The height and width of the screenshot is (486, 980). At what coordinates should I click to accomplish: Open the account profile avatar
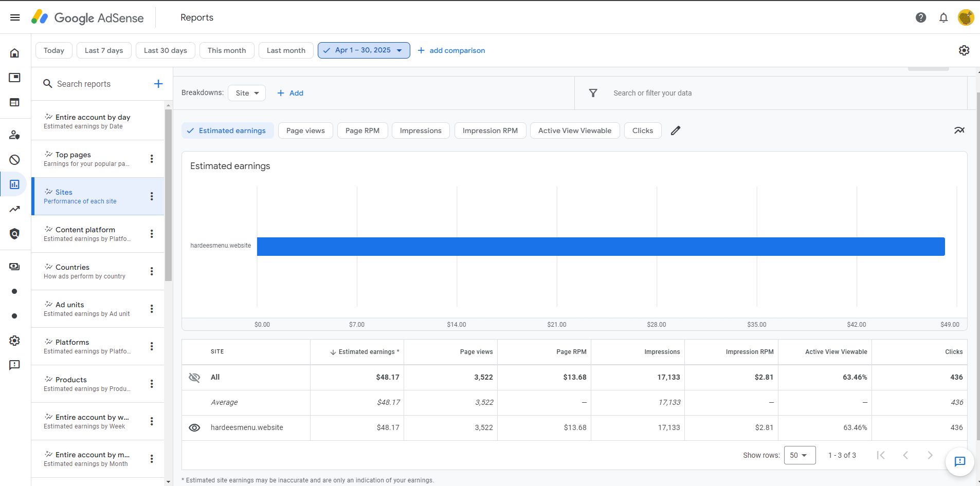966,17
